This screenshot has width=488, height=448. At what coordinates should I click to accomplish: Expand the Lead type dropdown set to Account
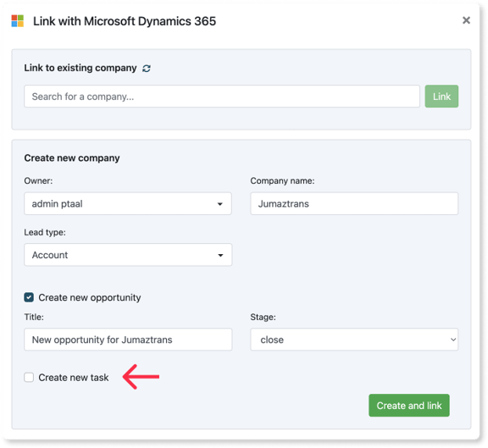(x=128, y=255)
